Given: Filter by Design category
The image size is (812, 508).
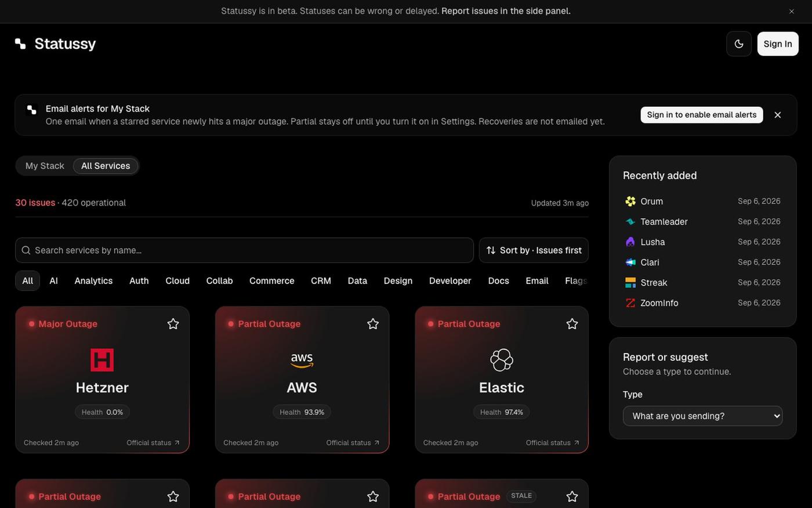Looking at the screenshot, I should coord(398,280).
